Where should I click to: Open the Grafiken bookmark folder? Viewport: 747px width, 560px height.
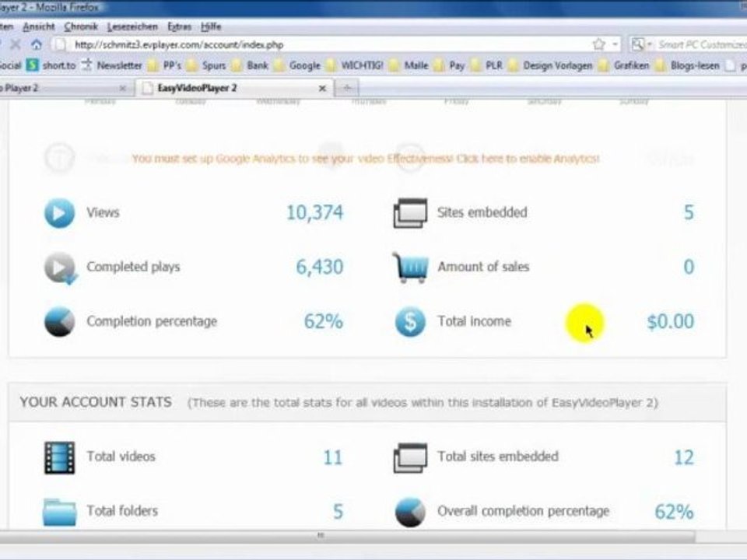coord(623,65)
